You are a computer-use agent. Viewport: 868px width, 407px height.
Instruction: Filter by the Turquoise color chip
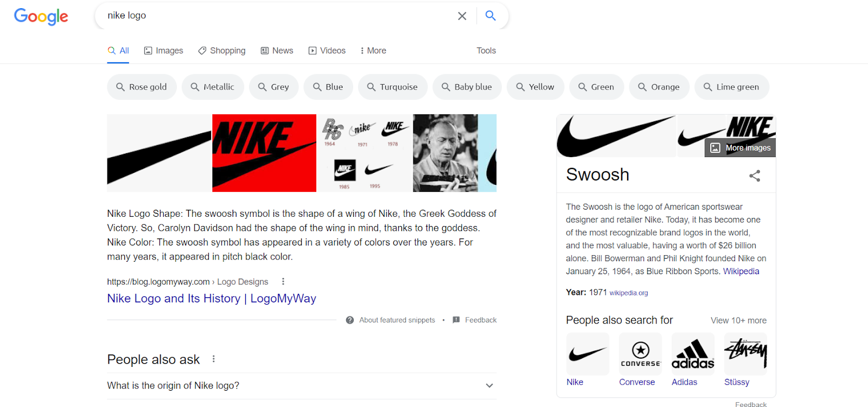pyautogui.click(x=392, y=87)
